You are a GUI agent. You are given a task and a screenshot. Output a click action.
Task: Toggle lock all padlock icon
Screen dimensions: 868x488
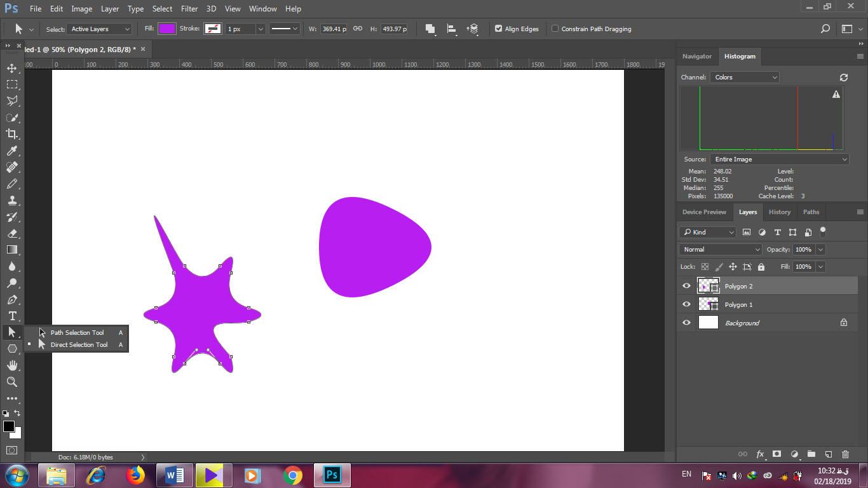point(761,267)
